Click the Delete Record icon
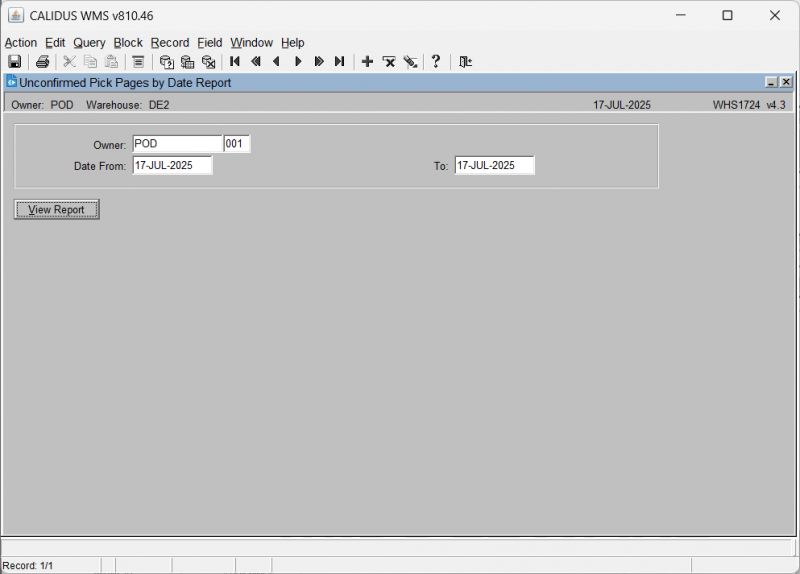 [389, 62]
